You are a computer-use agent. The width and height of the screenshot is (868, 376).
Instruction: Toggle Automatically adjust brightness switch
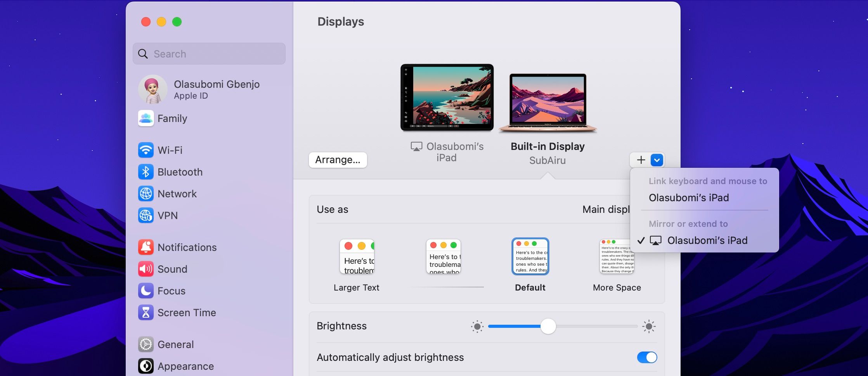[646, 357]
